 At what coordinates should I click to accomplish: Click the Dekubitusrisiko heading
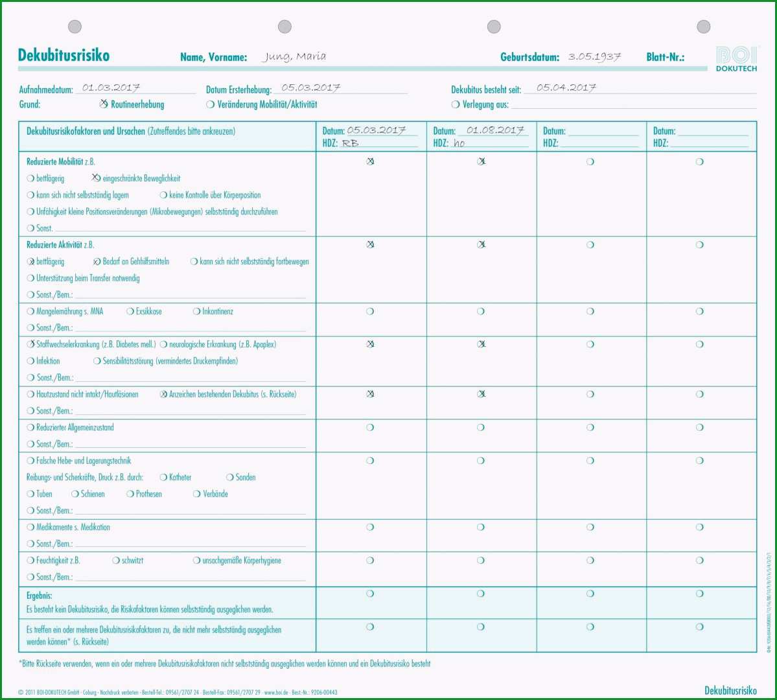pos(64,56)
